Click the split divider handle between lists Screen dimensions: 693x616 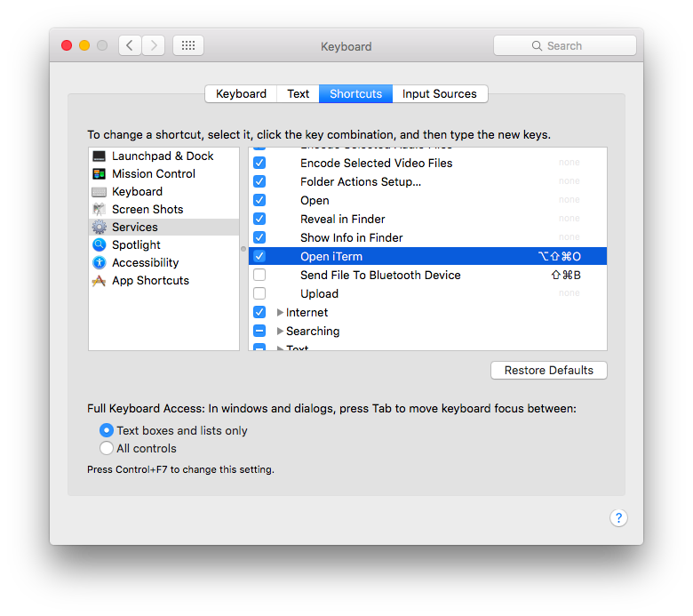(243, 249)
